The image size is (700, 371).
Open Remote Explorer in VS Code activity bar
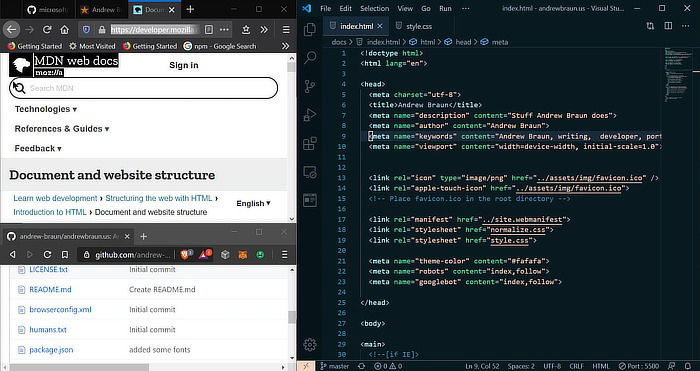310,172
